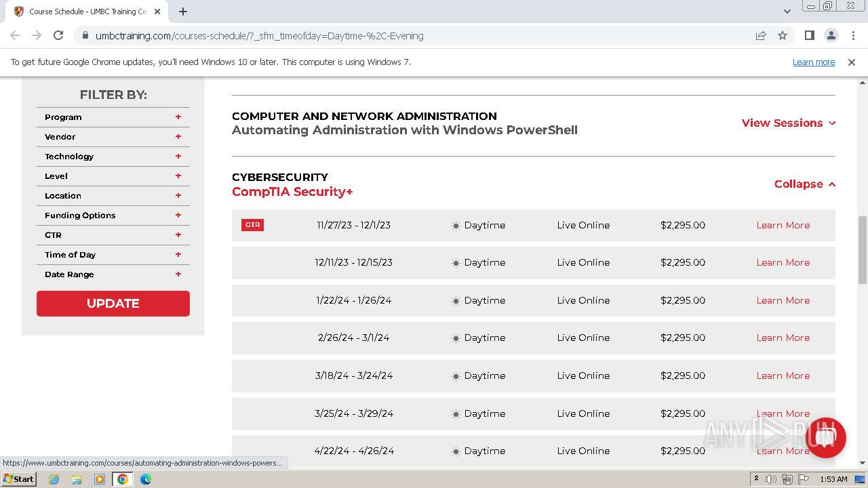868x488 pixels.
Task: Click the Learn more Chrome update link
Action: pyautogui.click(x=813, y=62)
